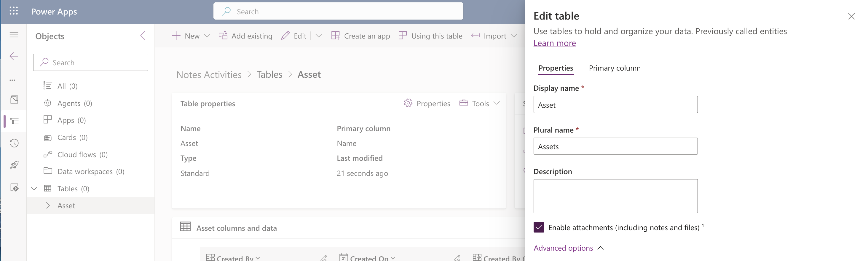
Task: Click the grid icon beside Asset columns and data
Action: 185,227
